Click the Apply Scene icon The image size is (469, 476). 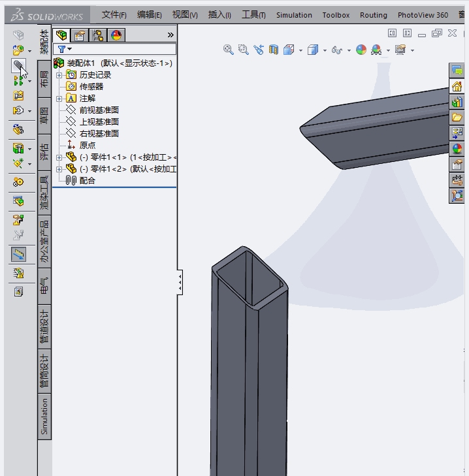click(x=376, y=50)
